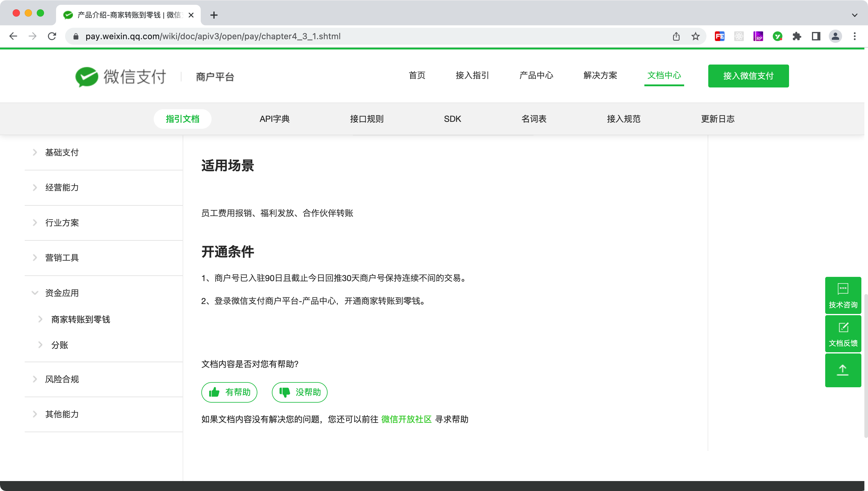Screen dimensions: 868x491
Task: Open the 产品中心 top menu
Action: click(x=536, y=75)
